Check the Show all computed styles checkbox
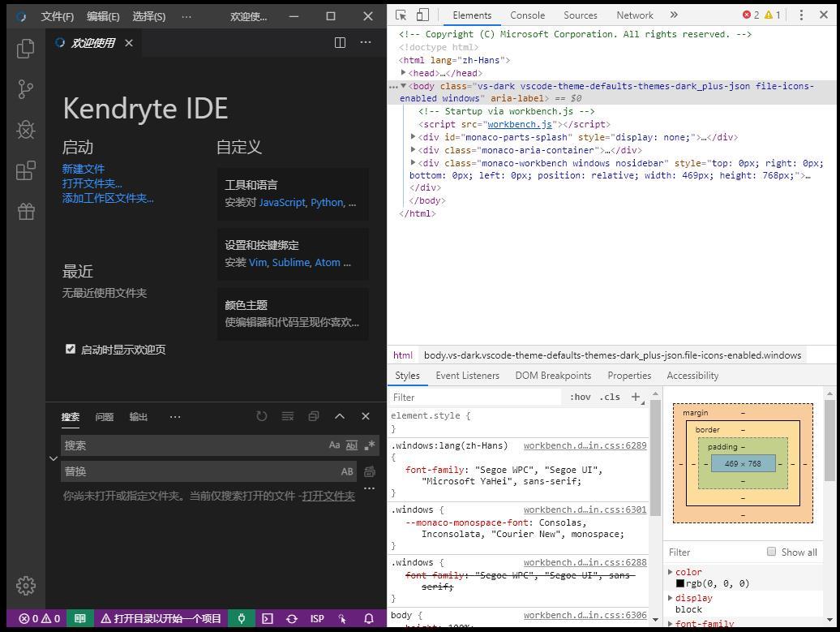The width and height of the screenshot is (840, 632). pos(771,551)
